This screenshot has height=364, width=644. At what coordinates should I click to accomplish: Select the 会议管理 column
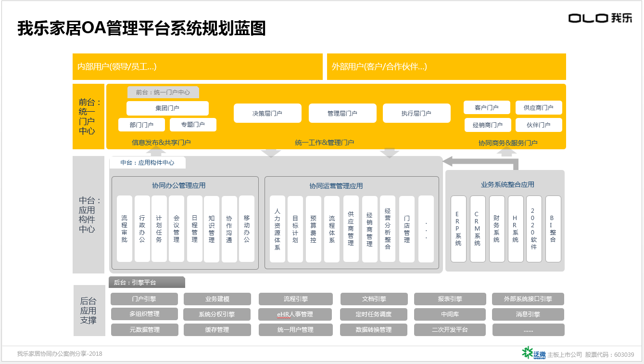(x=177, y=229)
